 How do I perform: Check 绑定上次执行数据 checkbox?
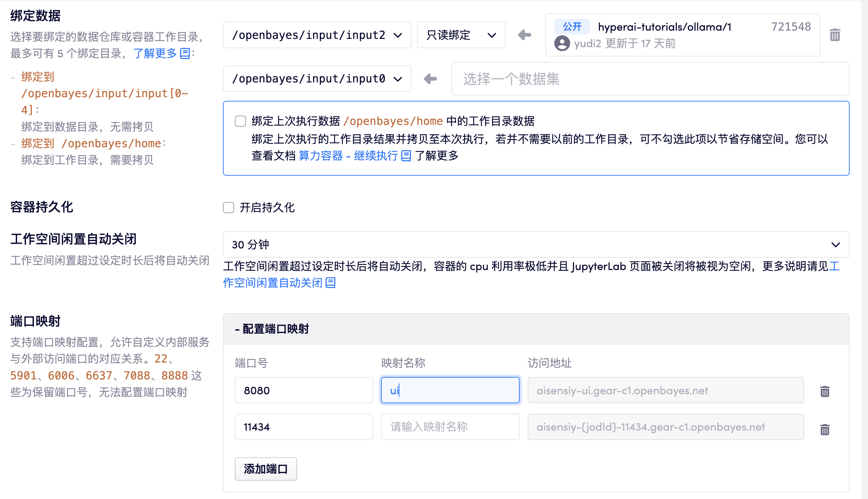[240, 121]
